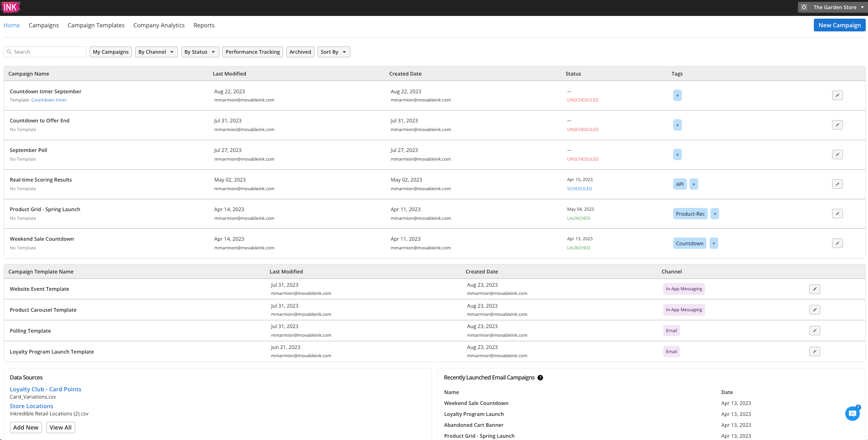The image size is (868, 440).
Task: Go to the Campaign Templates tab
Action: [96, 25]
